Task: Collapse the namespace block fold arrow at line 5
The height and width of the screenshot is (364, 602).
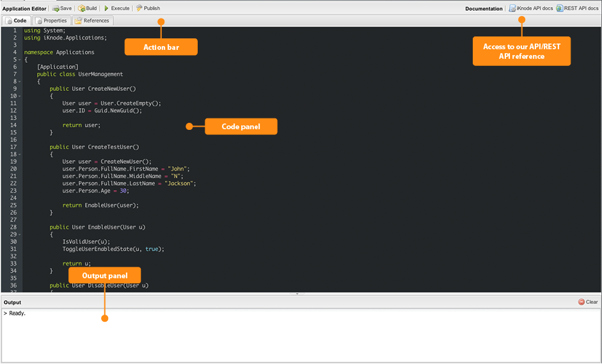Action: [20, 60]
